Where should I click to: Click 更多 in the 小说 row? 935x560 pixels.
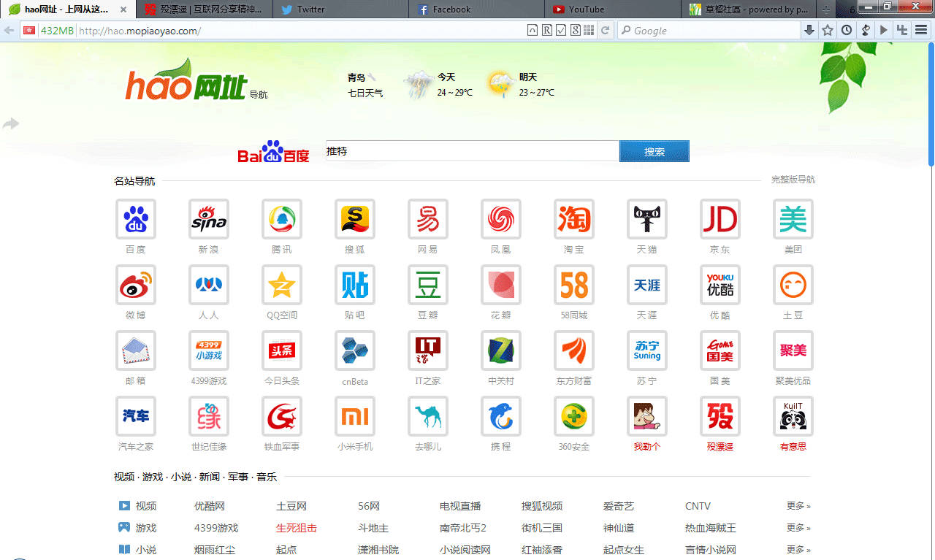tap(798, 550)
